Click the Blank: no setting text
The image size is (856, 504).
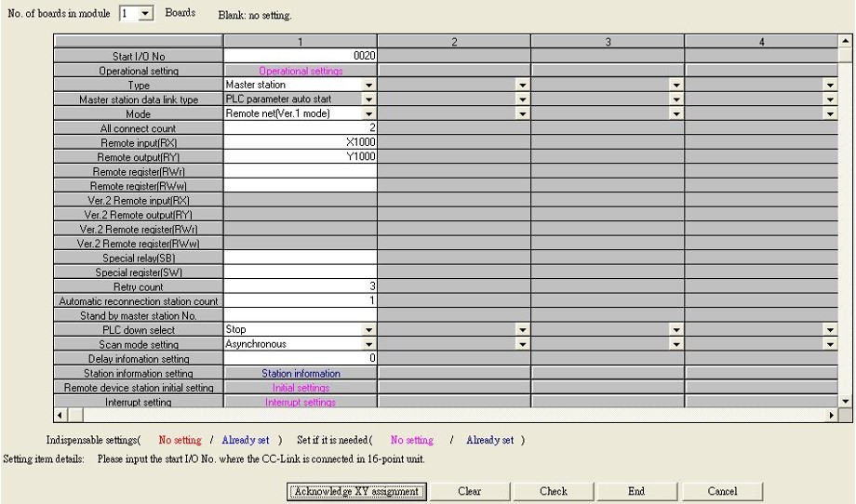(255, 15)
